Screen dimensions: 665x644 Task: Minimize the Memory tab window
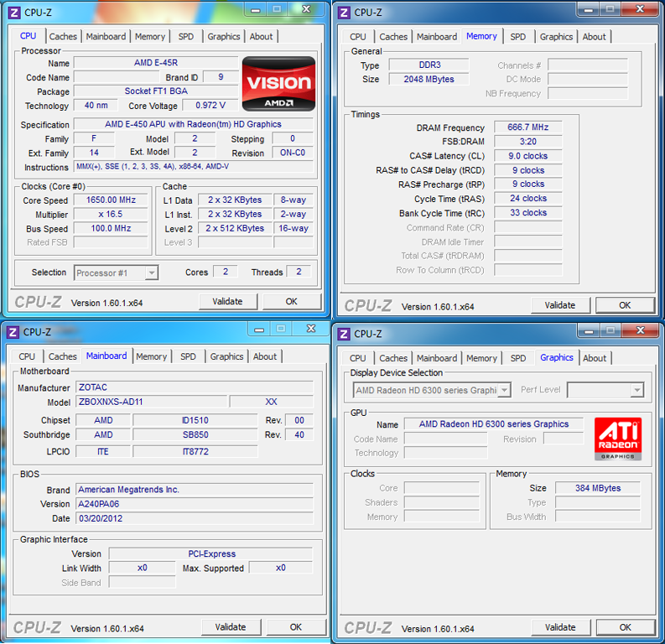(x=588, y=9)
